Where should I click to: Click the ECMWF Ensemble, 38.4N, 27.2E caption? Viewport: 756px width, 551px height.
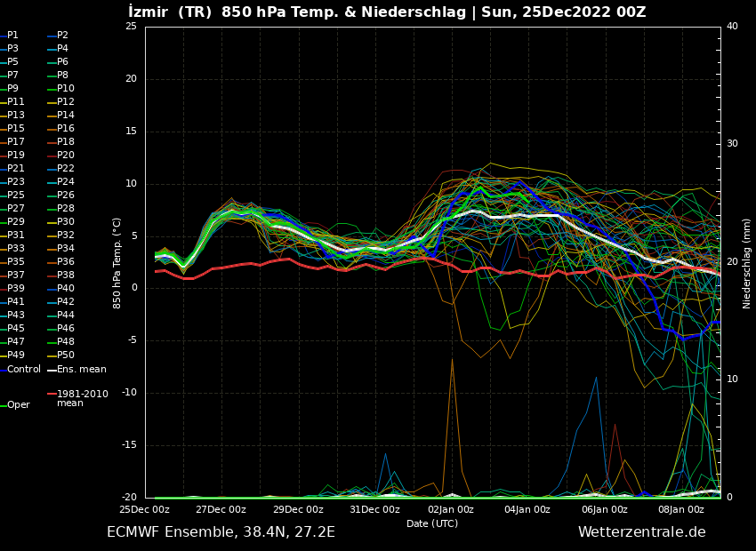coord(221,532)
